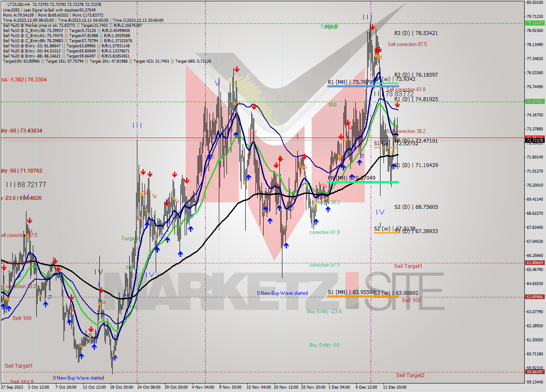Click the 'I I I | 68.72177' wave label
The height and width of the screenshot is (392, 546).
[26, 184]
